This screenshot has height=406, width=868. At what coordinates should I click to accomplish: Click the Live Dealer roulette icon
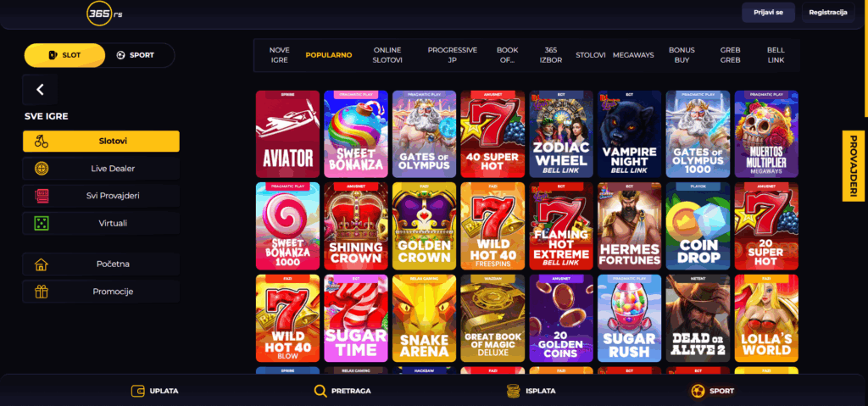pyautogui.click(x=41, y=169)
